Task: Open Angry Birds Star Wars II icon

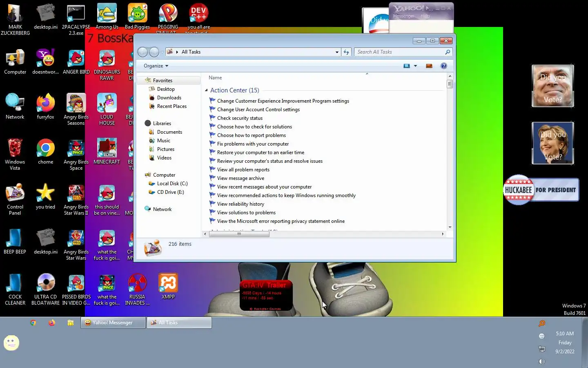Action: (76, 200)
